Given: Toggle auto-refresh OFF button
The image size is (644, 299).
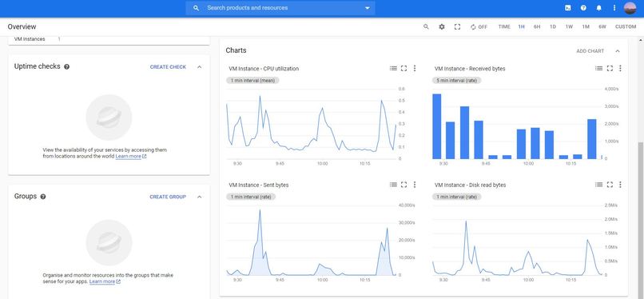Looking at the screenshot, I should [479, 26].
